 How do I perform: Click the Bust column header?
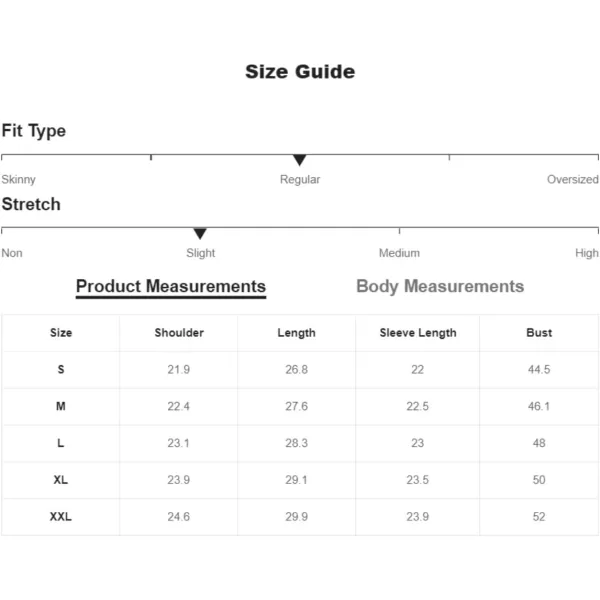539,333
